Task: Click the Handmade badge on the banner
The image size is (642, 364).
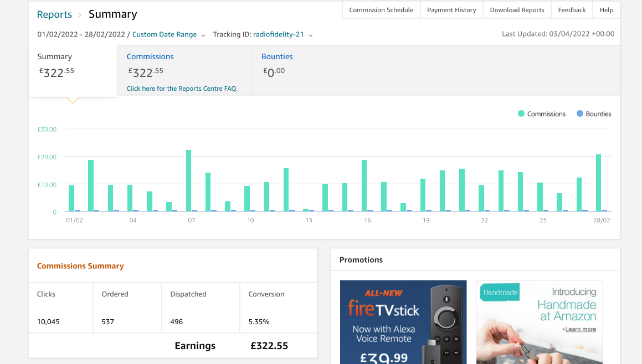Action: click(x=500, y=293)
